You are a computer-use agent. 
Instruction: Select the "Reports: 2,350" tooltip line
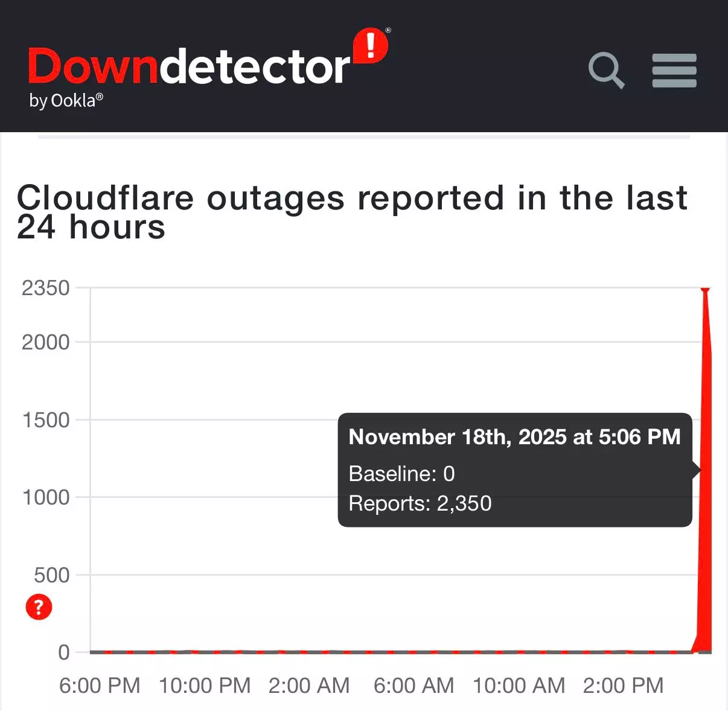(x=420, y=503)
